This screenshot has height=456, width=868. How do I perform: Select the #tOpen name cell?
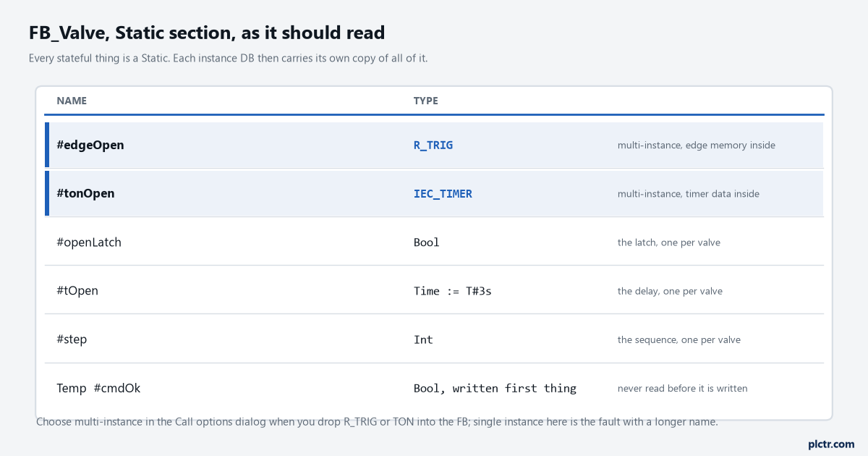(x=77, y=291)
